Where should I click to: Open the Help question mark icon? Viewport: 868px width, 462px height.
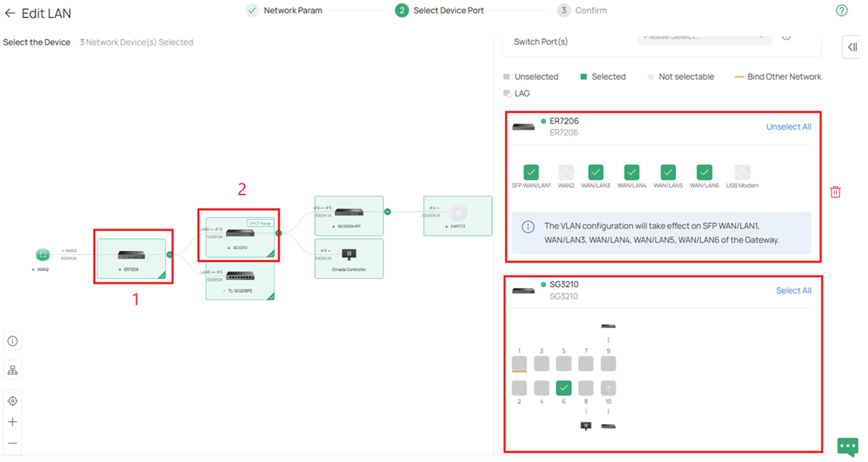click(x=842, y=10)
